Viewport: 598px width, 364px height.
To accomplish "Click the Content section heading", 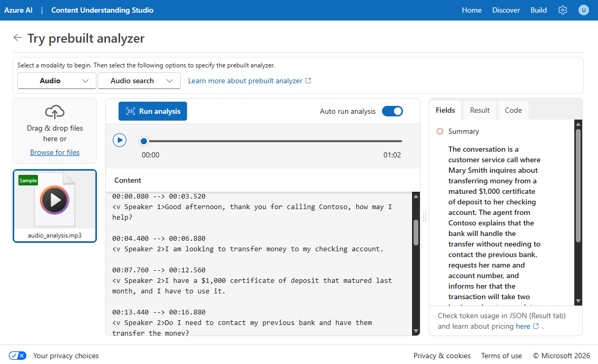I will (128, 180).
